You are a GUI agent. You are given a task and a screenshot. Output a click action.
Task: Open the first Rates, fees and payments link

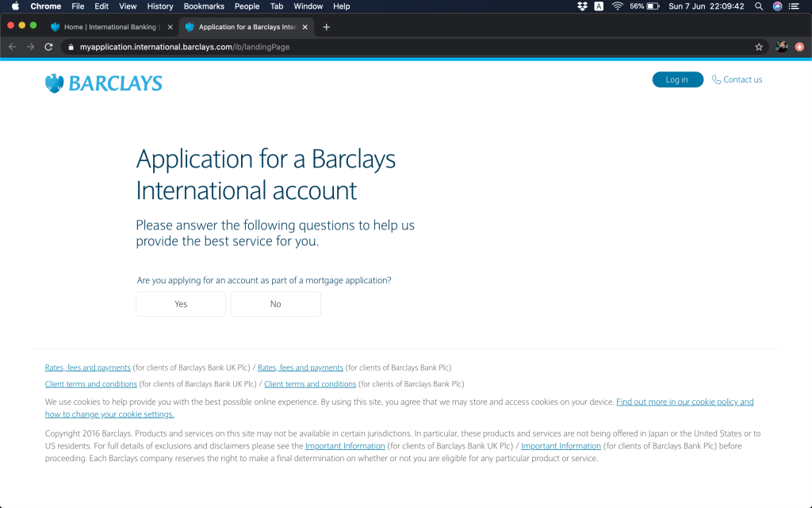88,368
